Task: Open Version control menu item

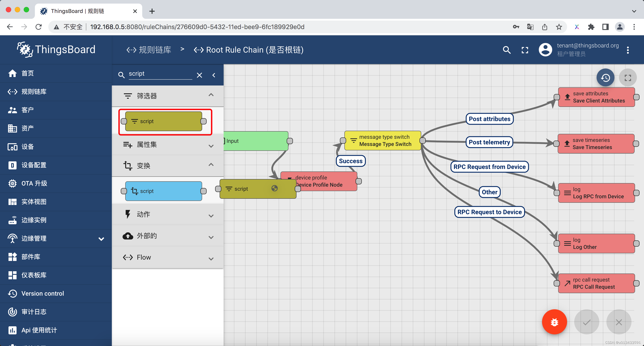Action: (x=56, y=293)
